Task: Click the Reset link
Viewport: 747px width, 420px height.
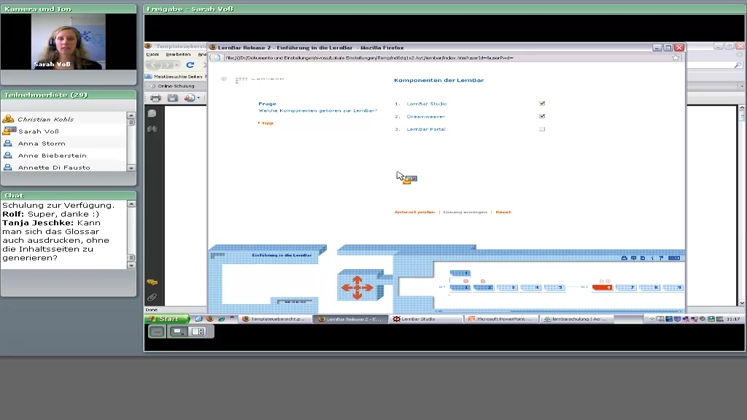Action: pos(503,212)
